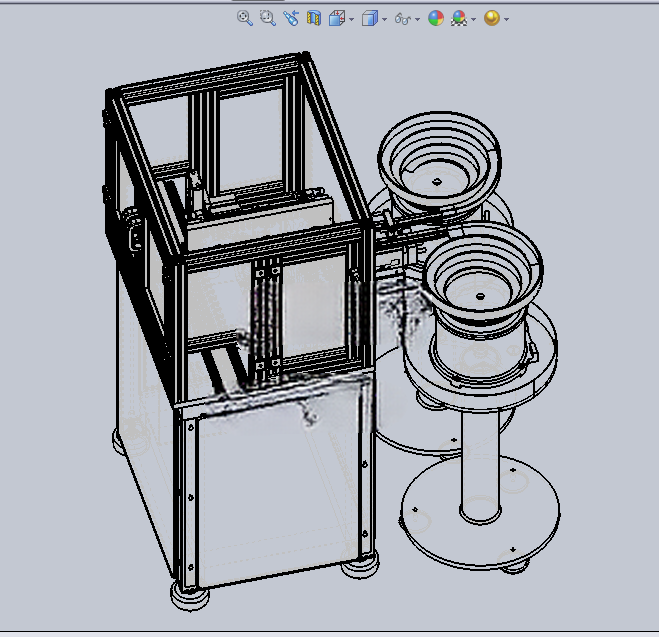The height and width of the screenshot is (637, 659).
Task: Click the Apply Scene icon
Action: [x=459, y=18]
